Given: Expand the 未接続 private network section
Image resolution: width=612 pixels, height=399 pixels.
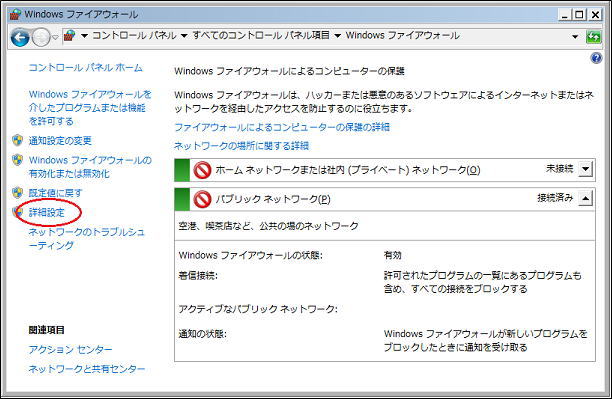Looking at the screenshot, I should coord(585,169).
